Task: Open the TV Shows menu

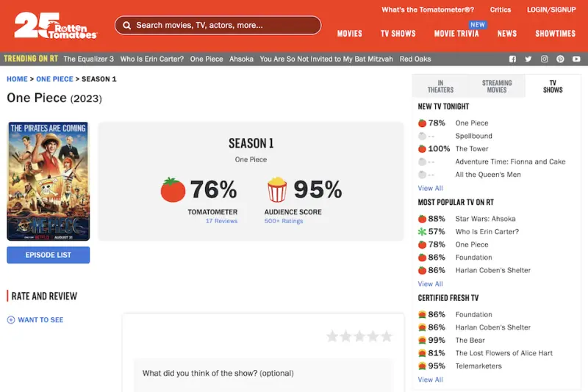Action: (398, 34)
